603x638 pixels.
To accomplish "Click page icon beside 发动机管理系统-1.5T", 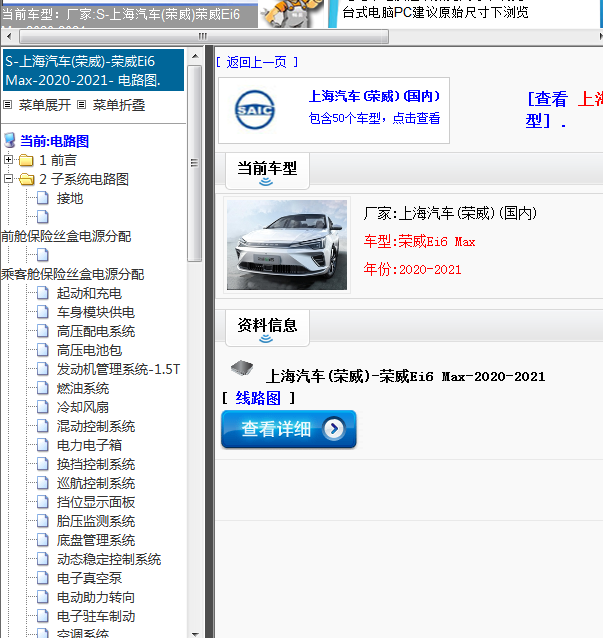I will coord(43,369).
